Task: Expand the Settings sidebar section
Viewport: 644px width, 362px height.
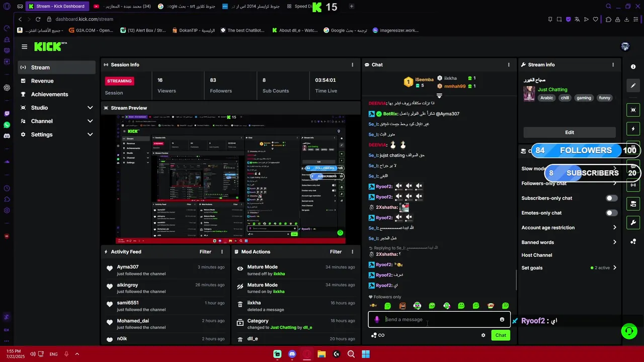Action: (x=90, y=135)
